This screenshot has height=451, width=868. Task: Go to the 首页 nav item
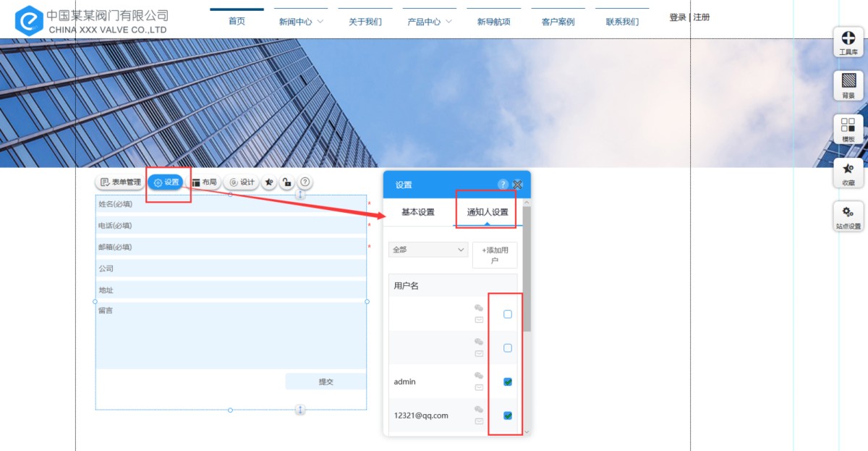click(x=237, y=21)
